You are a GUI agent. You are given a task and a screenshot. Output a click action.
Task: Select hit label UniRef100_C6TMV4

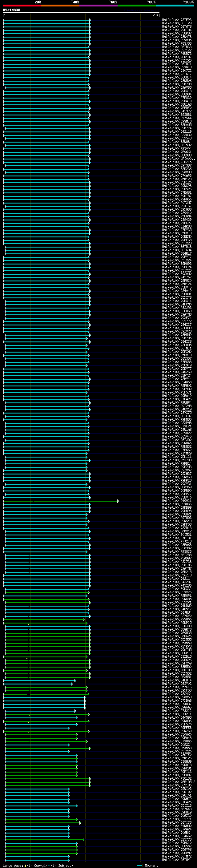[177, 860]
